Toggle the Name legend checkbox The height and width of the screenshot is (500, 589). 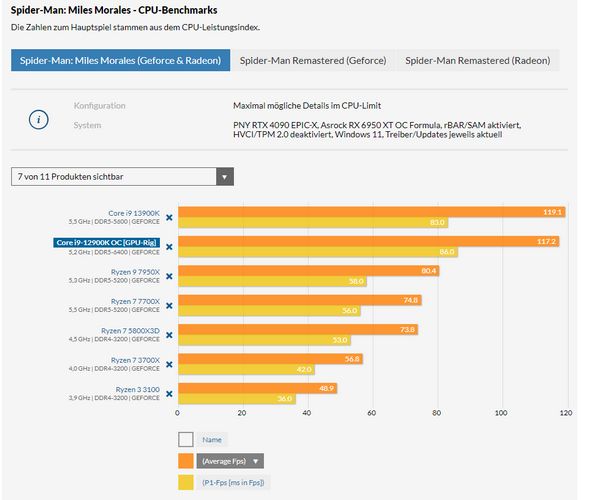pyautogui.click(x=186, y=440)
